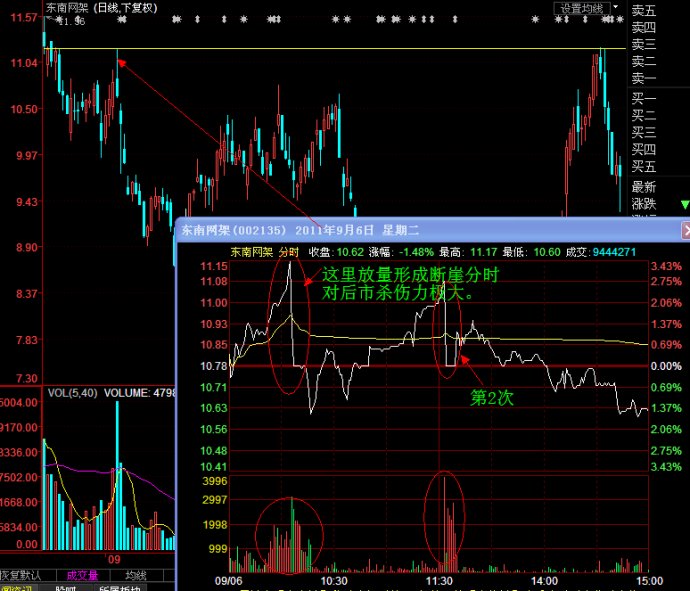The height and width of the screenshot is (591, 690).
Task: Click the 7.30 price on the daily axis
Action: pos(27,378)
